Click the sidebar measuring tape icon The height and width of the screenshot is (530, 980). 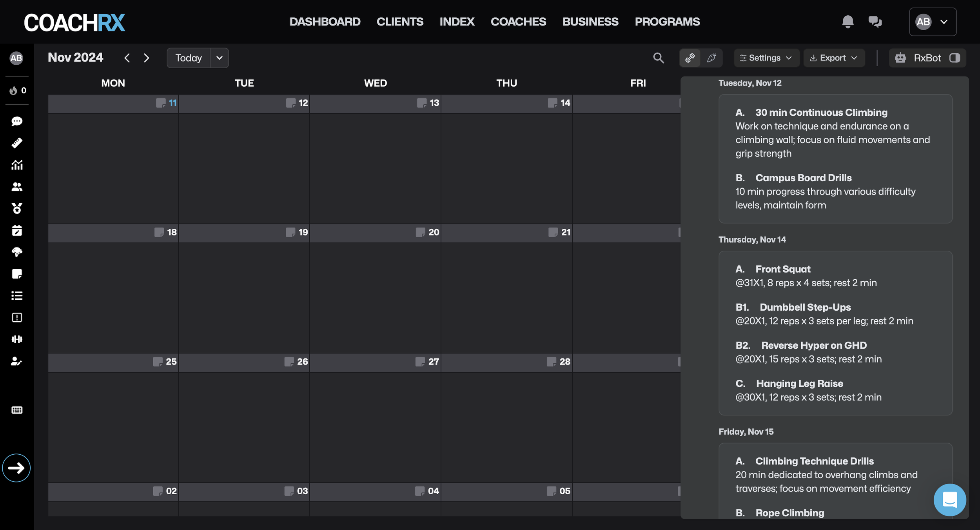pyautogui.click(x=17, y=143)
